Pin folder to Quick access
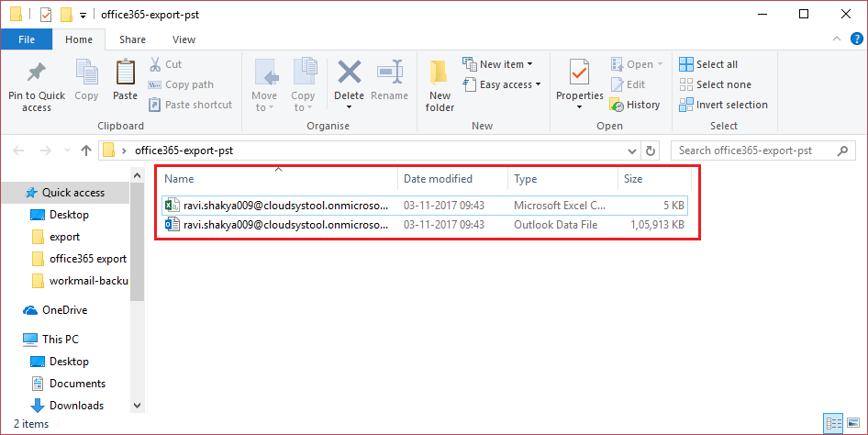Viewport: 868px width, 435px height. 37,85
